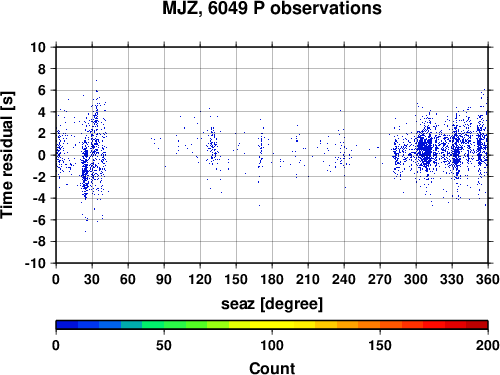Click the colorbar tick label 50

tap(164, 345)
